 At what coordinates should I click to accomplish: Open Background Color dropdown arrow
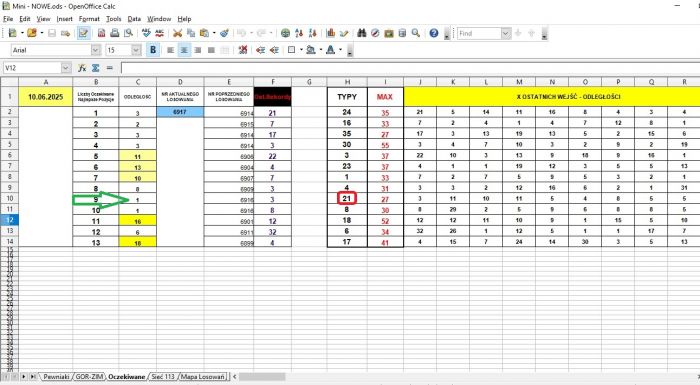pyautogui.click(x=321, y=50)
